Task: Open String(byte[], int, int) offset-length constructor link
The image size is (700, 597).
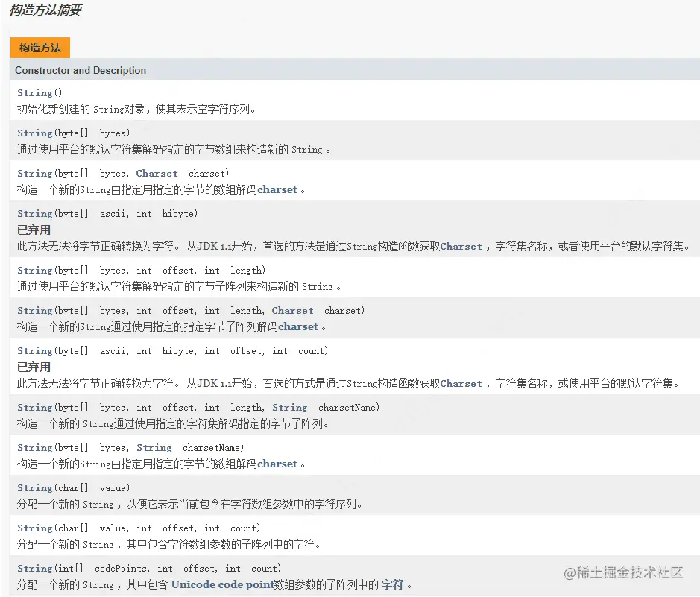Action: [33, 270]
